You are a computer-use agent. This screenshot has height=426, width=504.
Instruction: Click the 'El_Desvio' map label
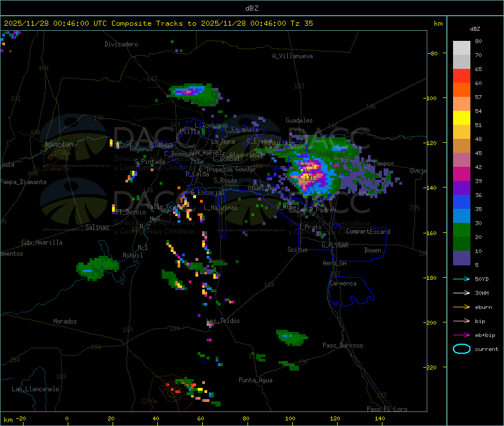click(131, 212)
